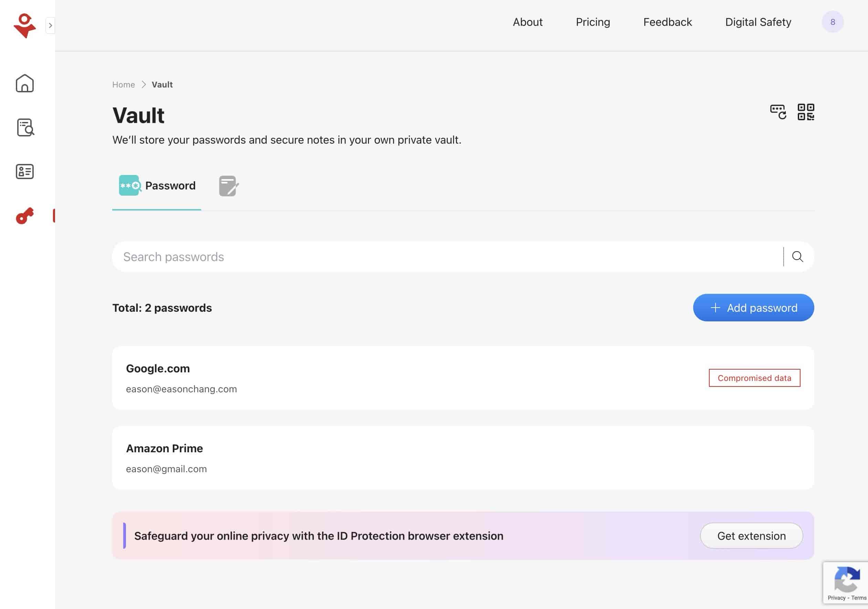Click the password key sidebar icon
Viewport: 868px width, 609px height.
click(x=24, y=215)
